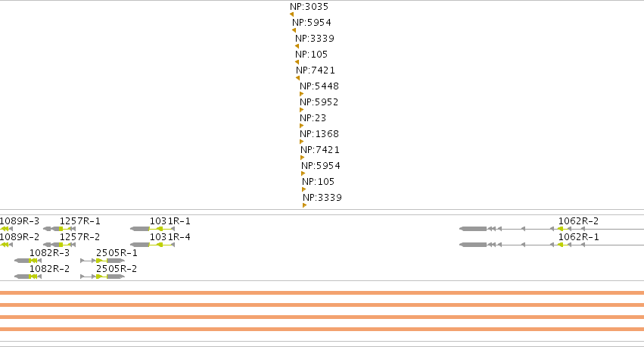Click the 1257R-2 gene model glyph
Viewport: 644px width, 347px height.
point(60,245)
